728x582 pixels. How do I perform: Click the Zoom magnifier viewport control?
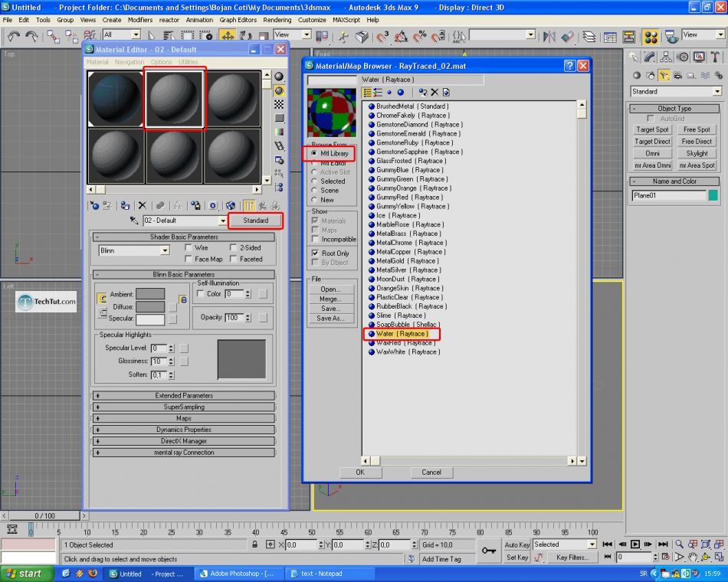679,544
